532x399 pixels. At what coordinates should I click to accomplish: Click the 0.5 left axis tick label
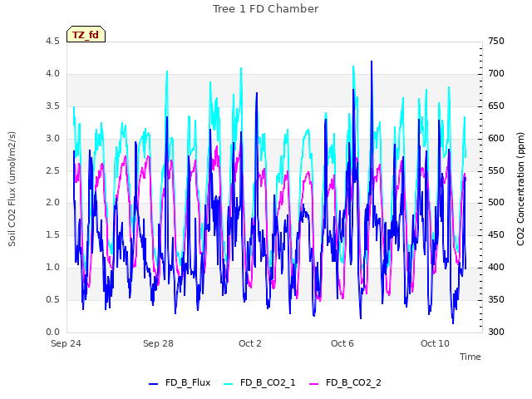tap(52, 299)
